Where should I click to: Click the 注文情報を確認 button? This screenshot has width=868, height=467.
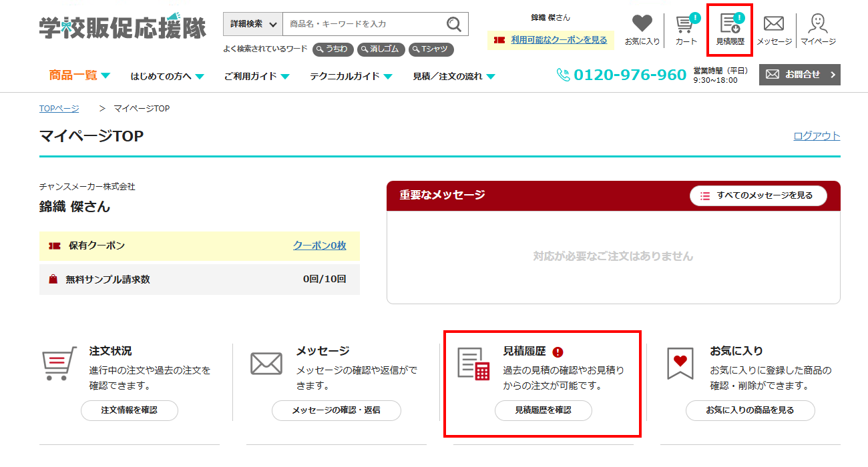pos(130,410)
